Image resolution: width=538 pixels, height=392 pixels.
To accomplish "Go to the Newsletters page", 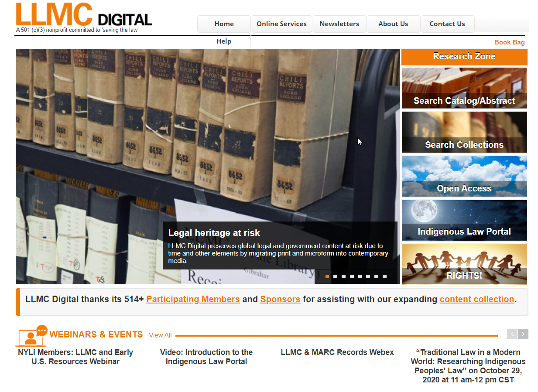I will click(x=339, y=24).
